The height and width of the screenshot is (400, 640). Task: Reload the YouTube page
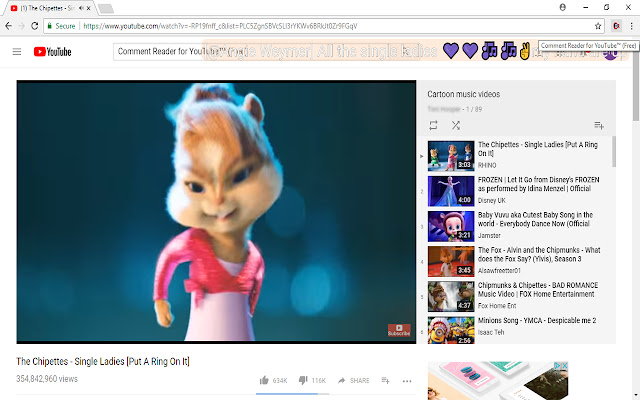click(x=35, y=26)
